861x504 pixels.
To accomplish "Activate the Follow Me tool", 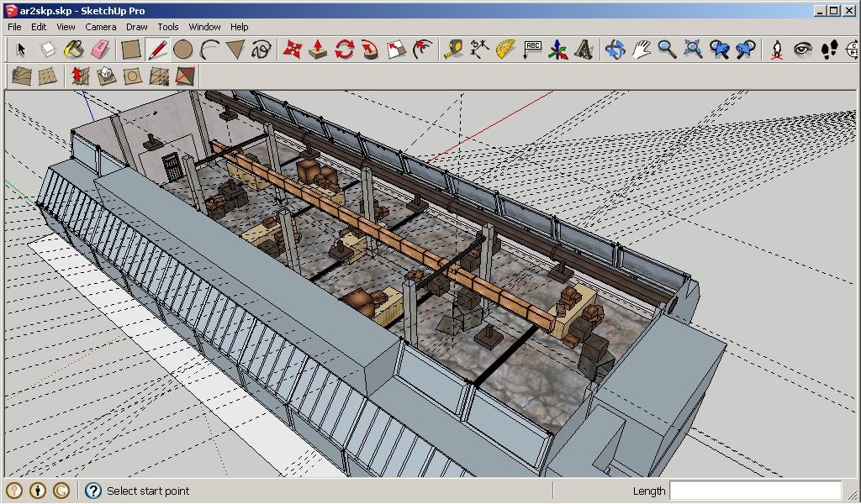I will pyautogui.click(x=370, y=50).
